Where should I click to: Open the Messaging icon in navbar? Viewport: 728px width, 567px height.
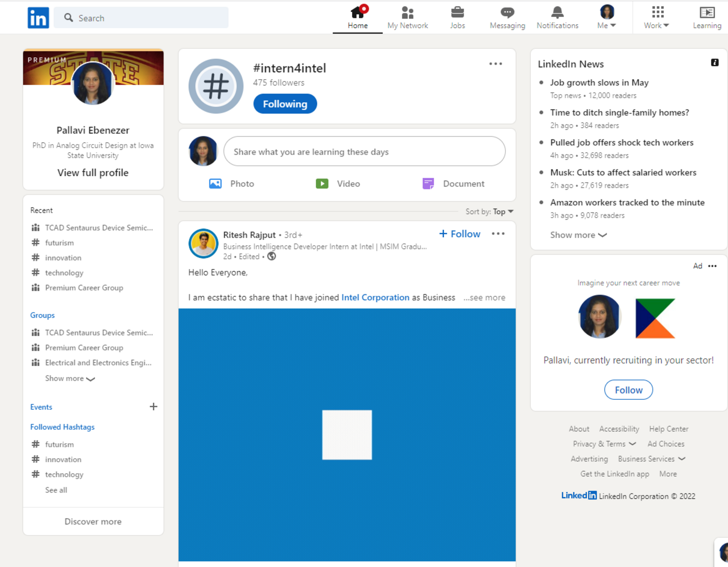pyautogui.click(x=507, y=13)
